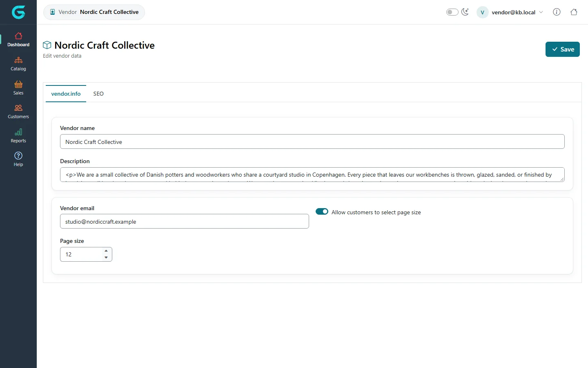This screenshot has height=368, width=588.
Task: Click the 'Edit vendor data' subtitle text
Action: pyautogui.click(x=62, y=56)
